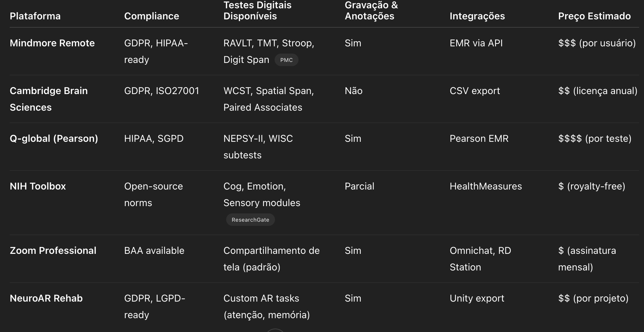This screenshot has height=332, width=644.
Task: Select the NeuroAR Rehab platform name
Action: tap(46, 298)
